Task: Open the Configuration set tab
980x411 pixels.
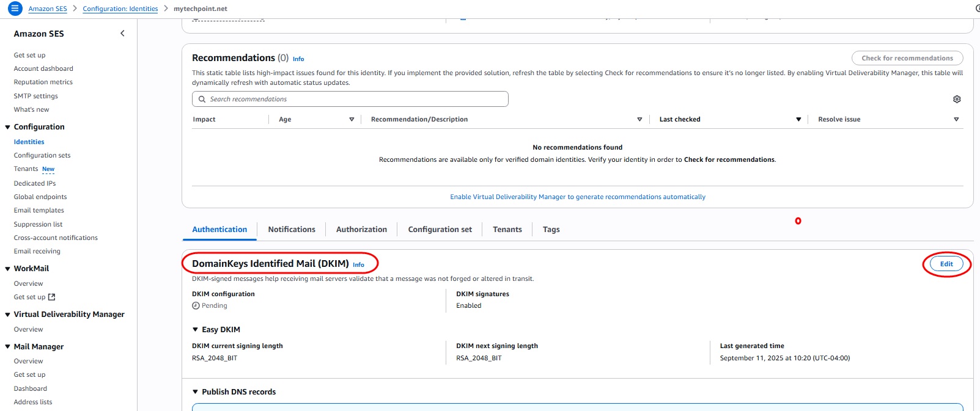Action: coord(440,230)
